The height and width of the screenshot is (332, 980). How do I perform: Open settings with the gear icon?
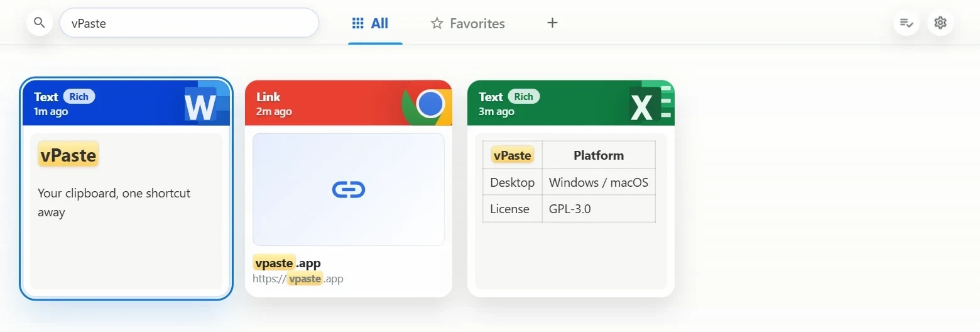(940, 23)
